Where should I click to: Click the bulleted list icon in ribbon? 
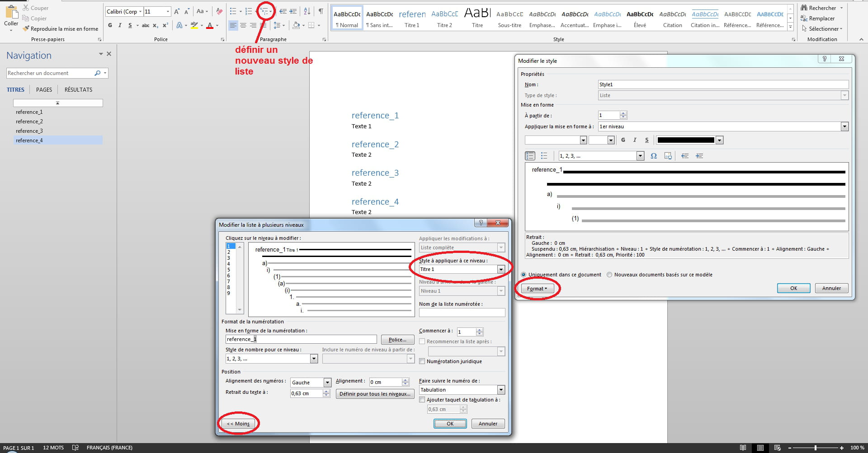233,11
